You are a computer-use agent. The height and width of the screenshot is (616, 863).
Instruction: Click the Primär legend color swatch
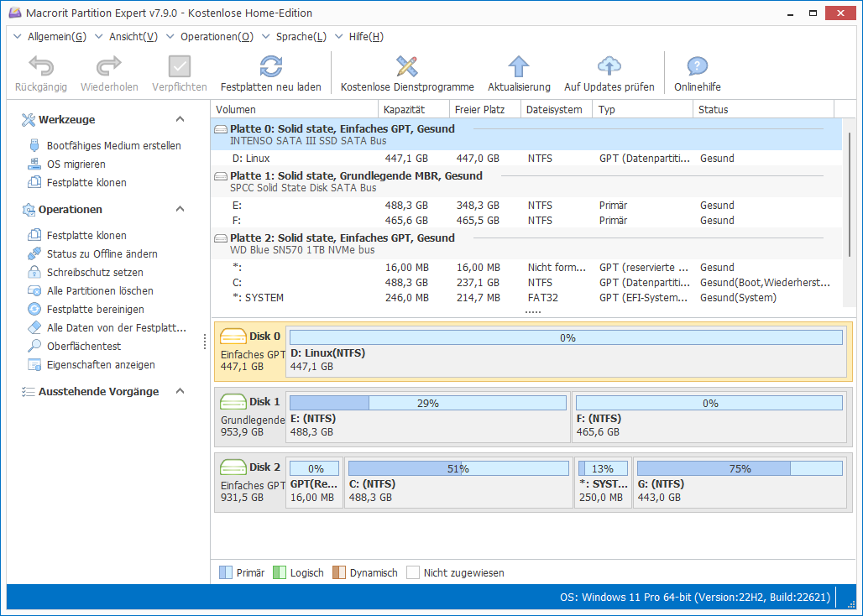pos(226,572)
